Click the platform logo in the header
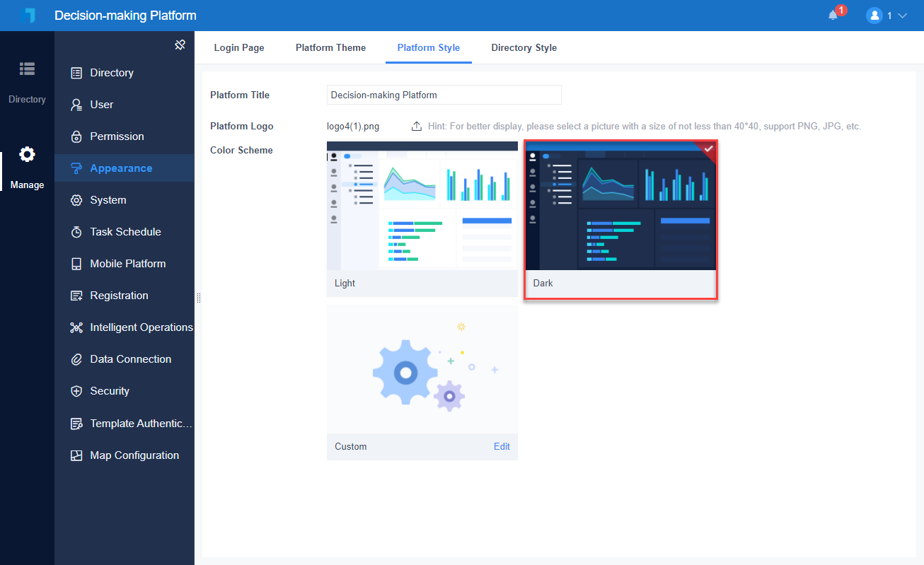Viewport: 924px width, 565px height. 27,16
